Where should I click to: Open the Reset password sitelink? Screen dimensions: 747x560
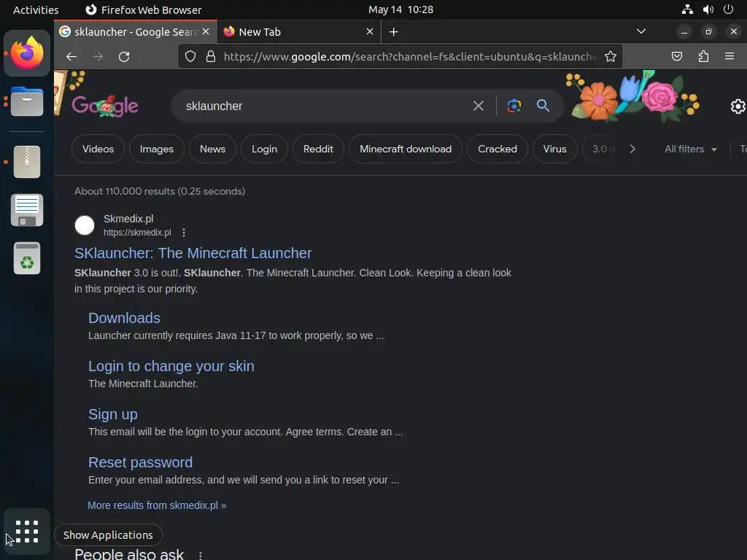141,462
